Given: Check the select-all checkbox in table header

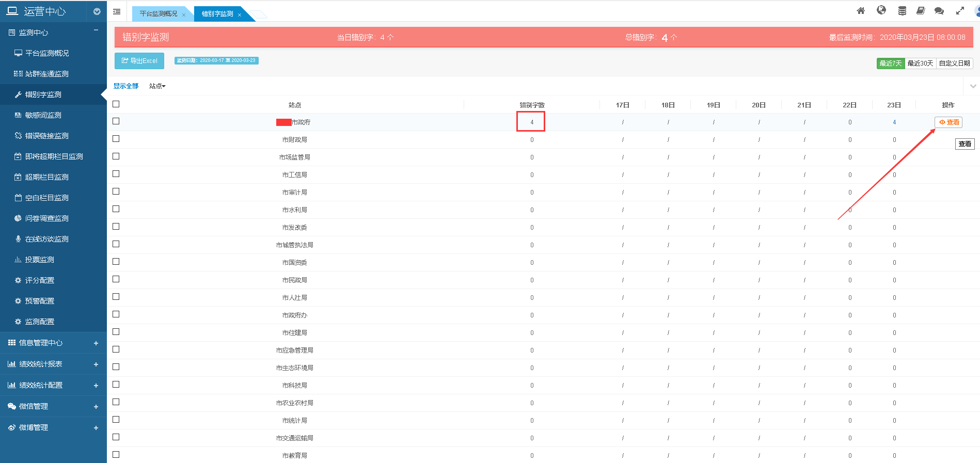Looking at the screenshot, I should pyautogui.click(x=116, y=104).
